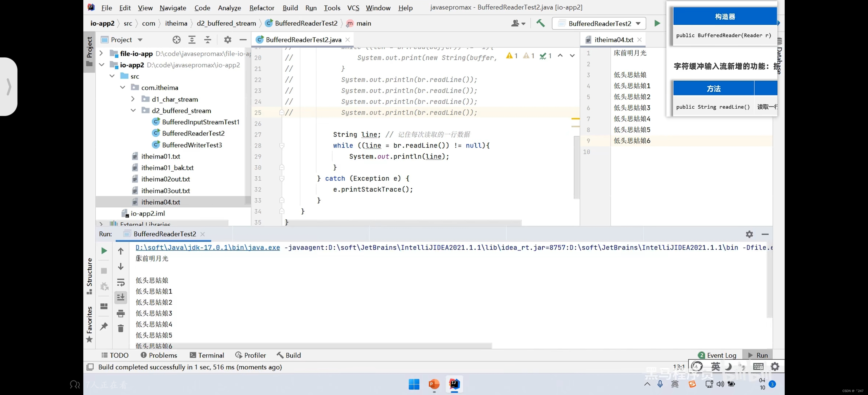Click the console horizontal scrollbar
This screenshot has width=868, height=395.
pos(314,346)
